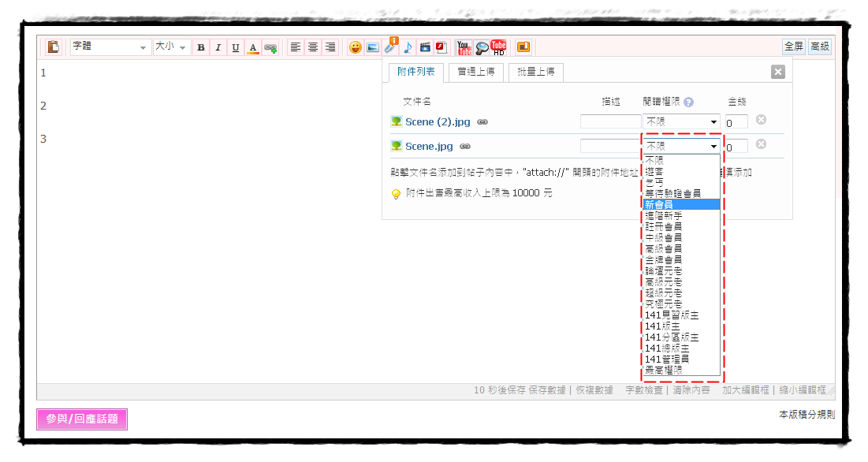Open the 字體 font dropdown
This screenshot has height=462, width=868.
click(110, 47)
